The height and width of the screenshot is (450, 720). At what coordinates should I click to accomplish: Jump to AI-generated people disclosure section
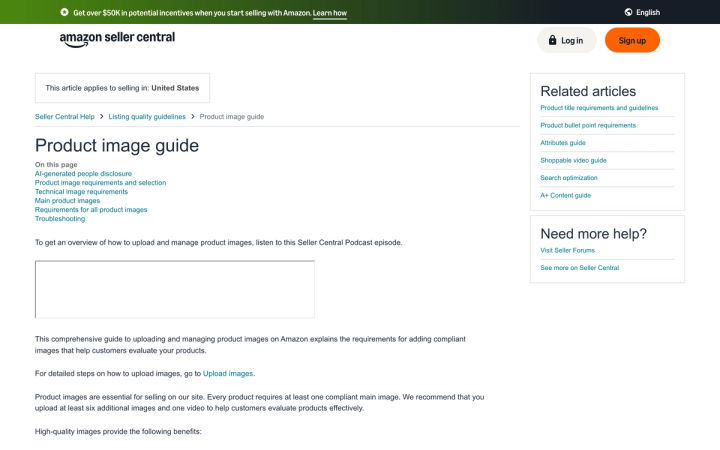83,174
